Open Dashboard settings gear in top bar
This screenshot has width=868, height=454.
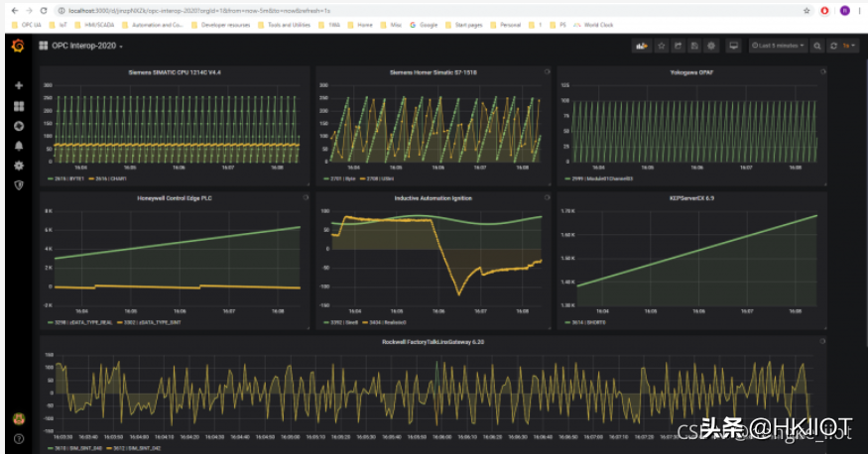[x=711, y=46]
